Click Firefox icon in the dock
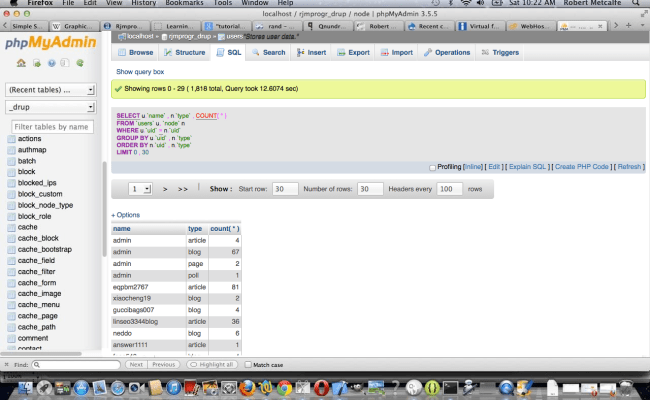 pyautogui.click(x=247, y=388)
